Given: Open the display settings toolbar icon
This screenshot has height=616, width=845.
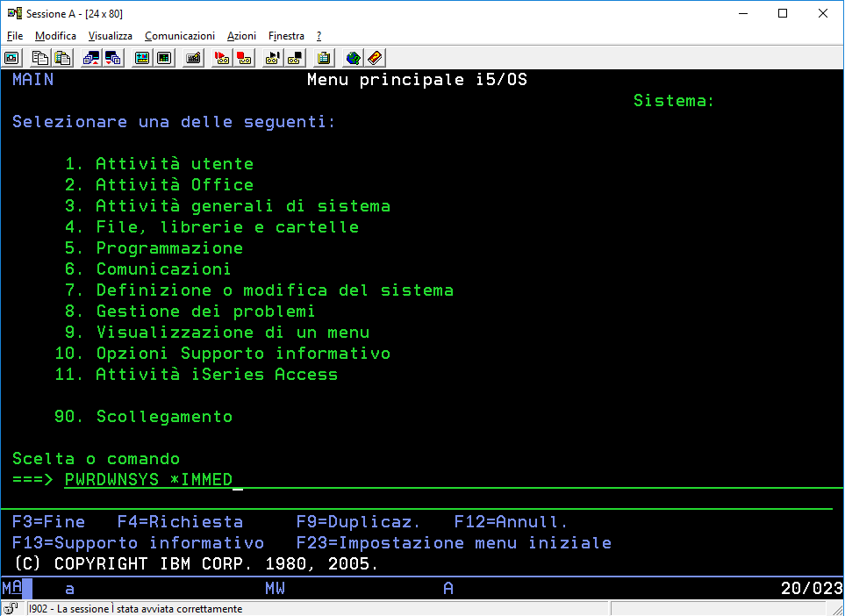Looking at the screenshot, I should 142,58.
